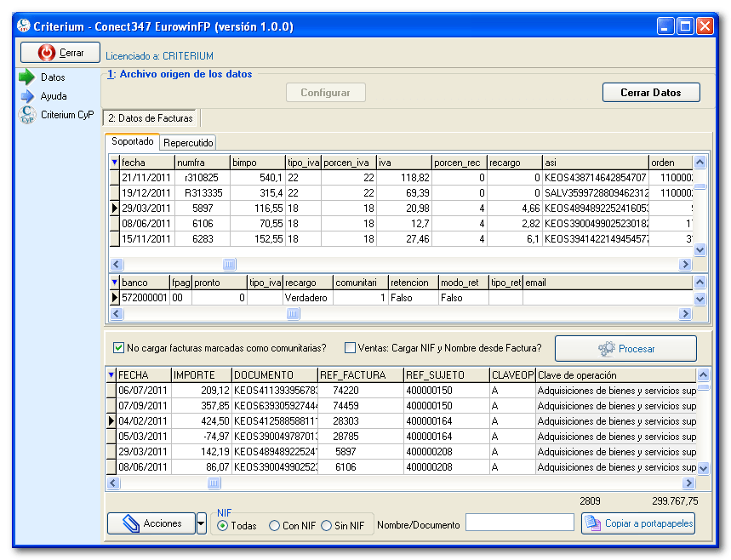Screen dimensions: 731x560
Task: Select the Sin NIF radio option
Action: [x=326, y=525]
